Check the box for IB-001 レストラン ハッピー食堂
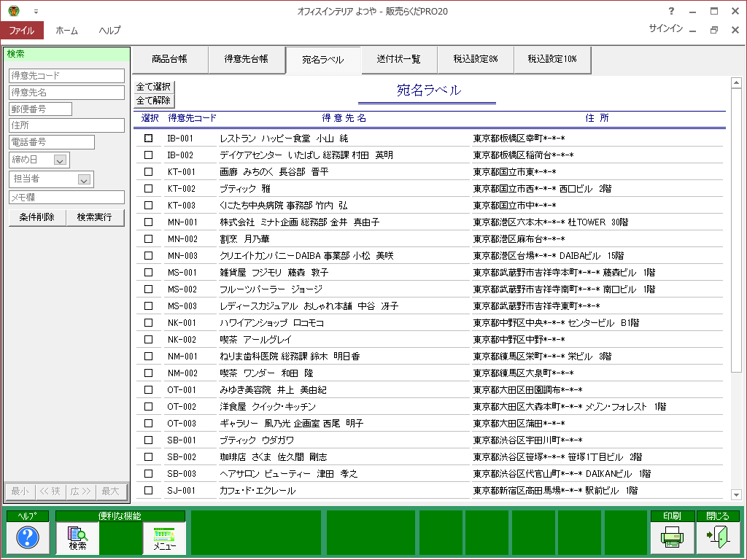This screenshot has height=560, width=747. click(x=149, y=138)
